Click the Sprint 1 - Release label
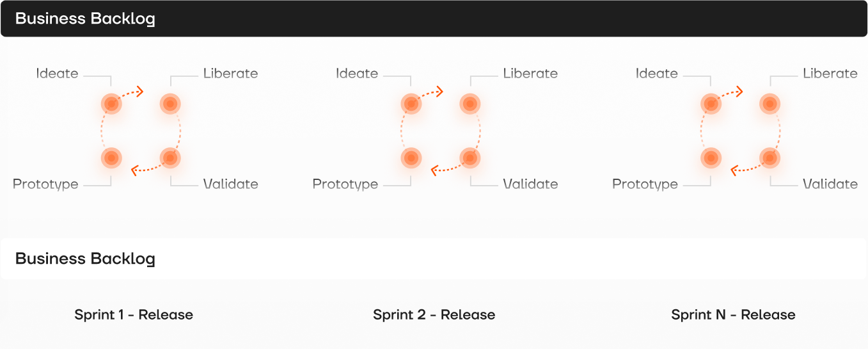This screenshot has height=349, width=868. coord(134,314)
